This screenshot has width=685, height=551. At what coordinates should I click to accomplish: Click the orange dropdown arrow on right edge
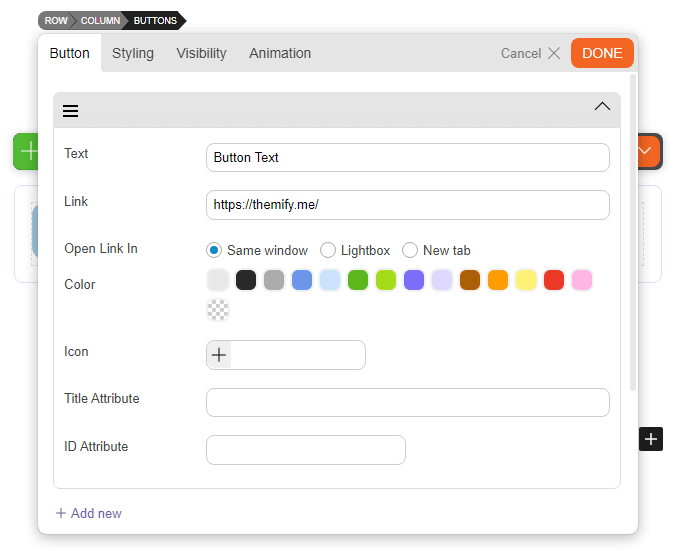[647, 151]
